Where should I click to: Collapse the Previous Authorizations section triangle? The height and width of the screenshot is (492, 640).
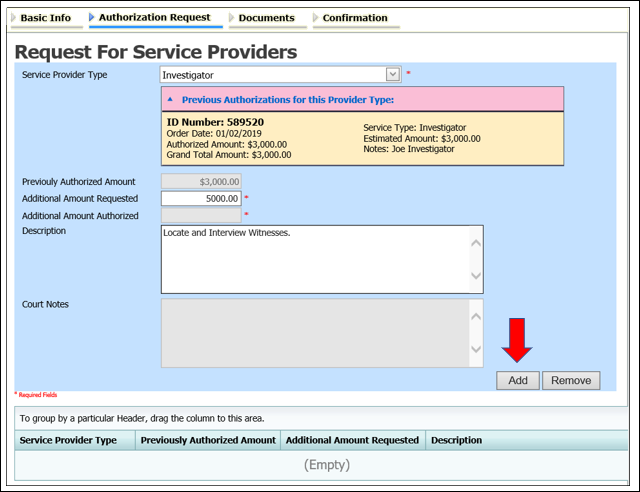point(170,100)
